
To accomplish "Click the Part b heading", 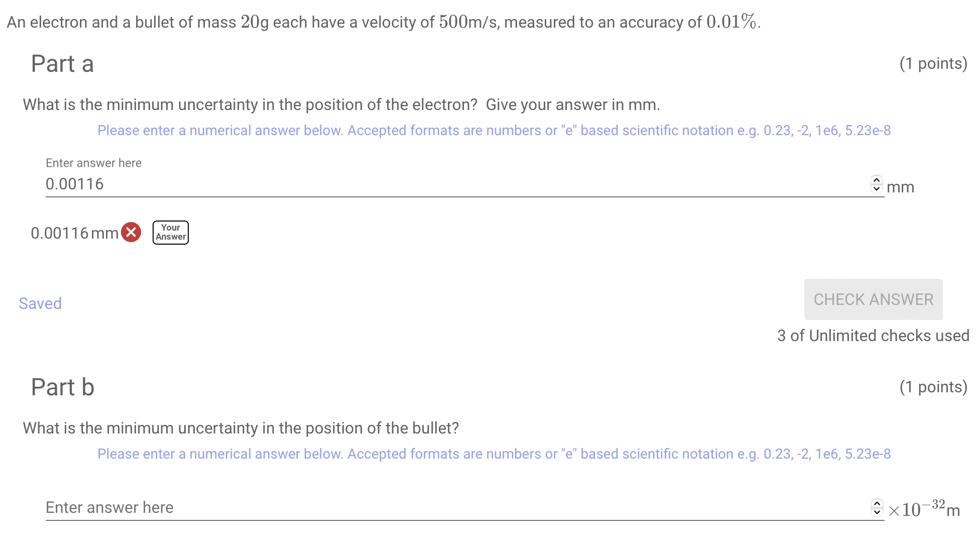I will pos(62,387).
